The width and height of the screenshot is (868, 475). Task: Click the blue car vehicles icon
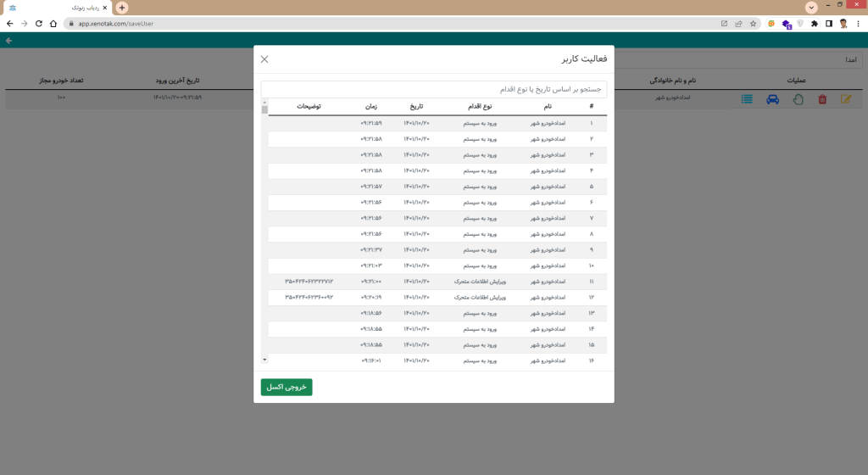click(x=772, y=99)
